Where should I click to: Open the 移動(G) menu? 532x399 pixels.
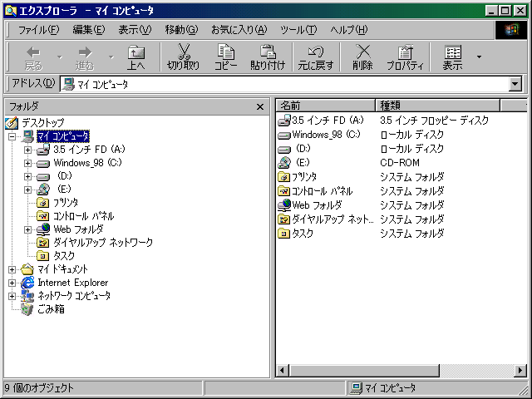[181, 30]
